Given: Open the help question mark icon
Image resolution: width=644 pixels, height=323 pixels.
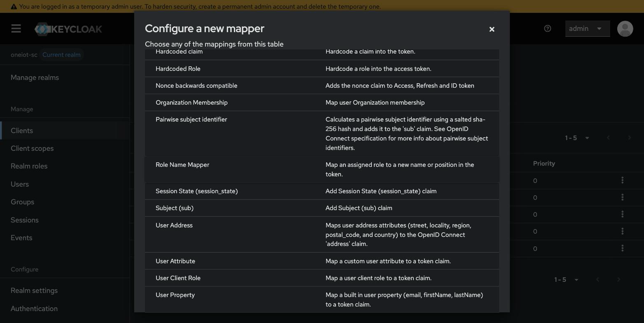Looking at the screenshot, I should (548, 28).
